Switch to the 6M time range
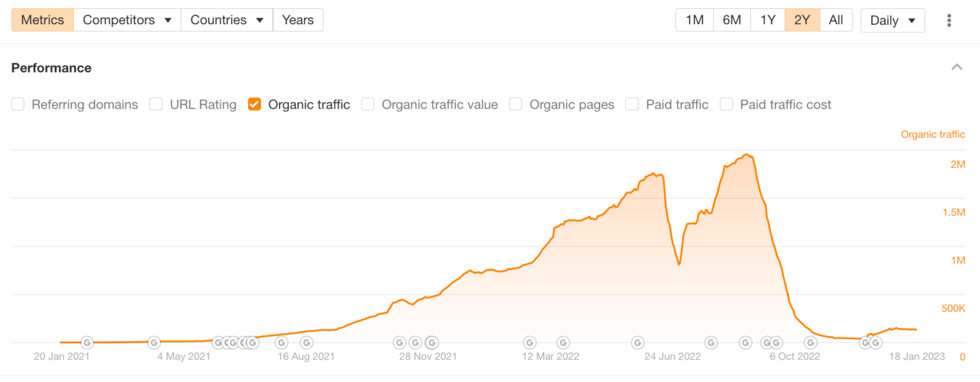The height and width of the screenshot is (382, 980). (x=732, y=20)
